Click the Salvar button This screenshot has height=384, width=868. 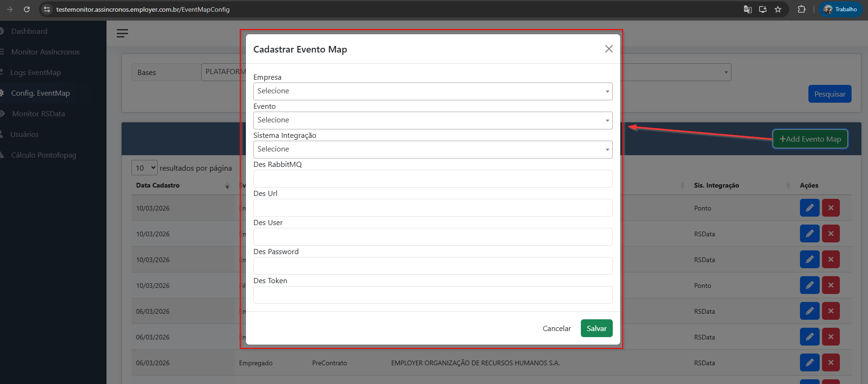(596, 328)
